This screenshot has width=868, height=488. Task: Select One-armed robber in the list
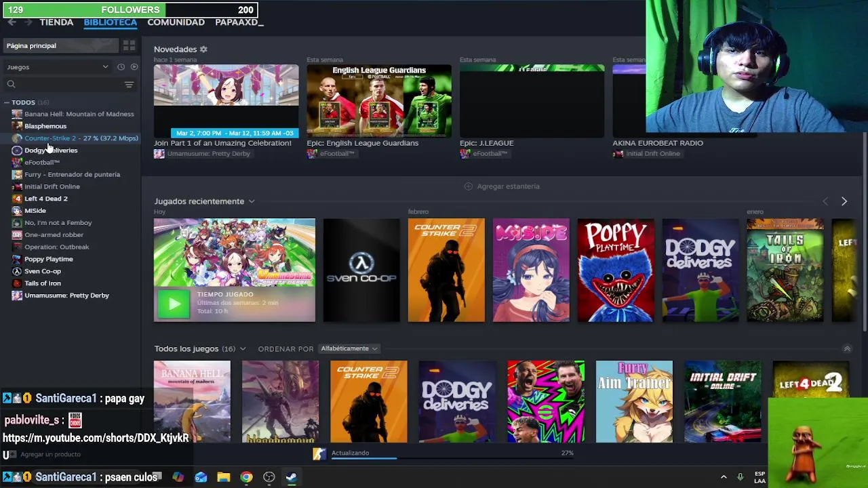point(54,235)
